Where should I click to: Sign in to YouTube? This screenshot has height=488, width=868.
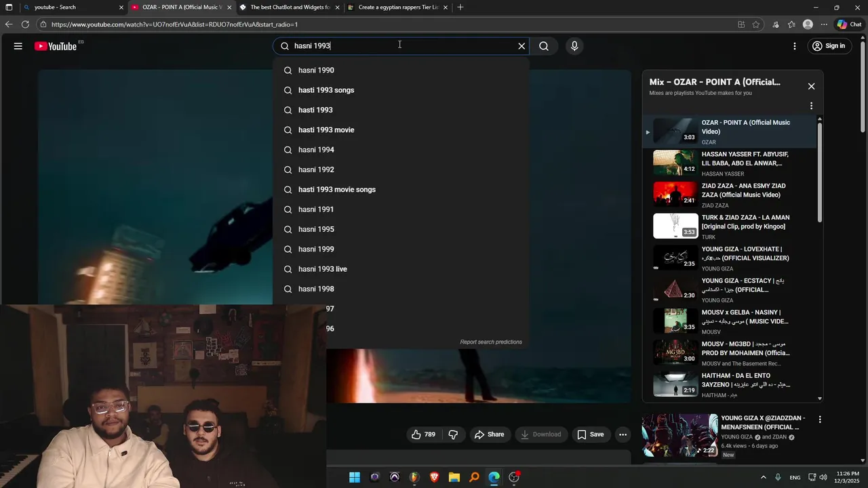point(829,46)
